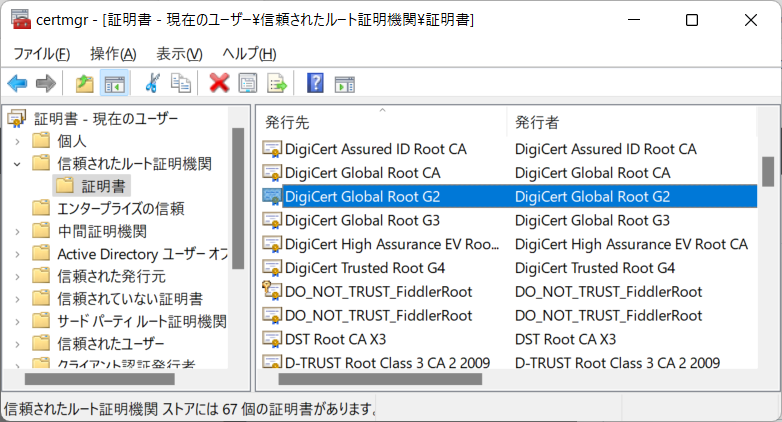Expand the 信頼されていない証明書 node

(17, 299)
